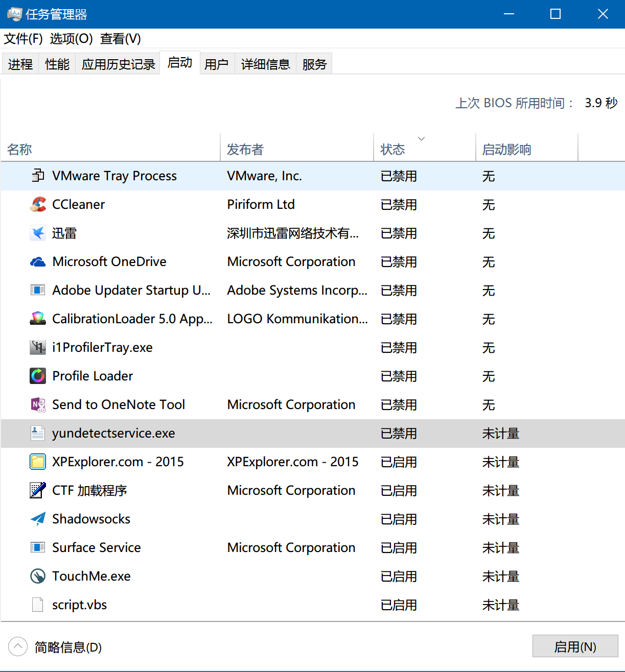Click the Adobe Updater Startup icon
Viewport: 625px width, 672px height.
[x=38, y=290]
